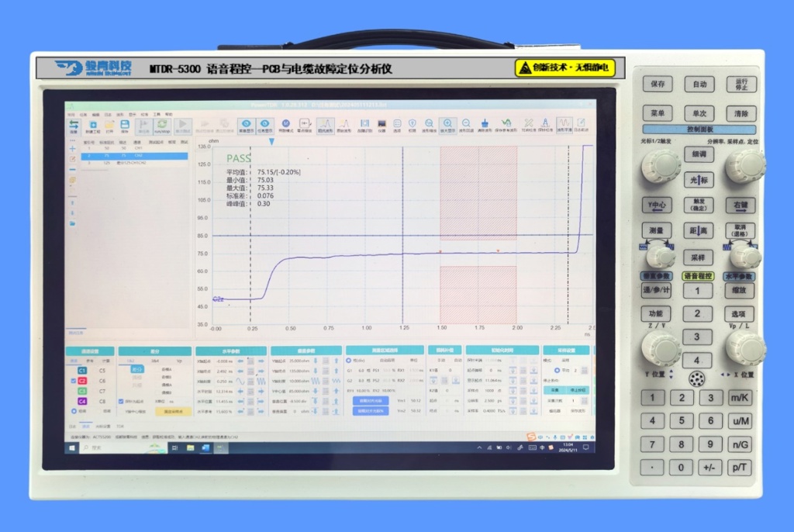The height and width of the screenshot is (532, 794).
Task: Open the probe calibration toolbar icon
Action: coord(545,125)
